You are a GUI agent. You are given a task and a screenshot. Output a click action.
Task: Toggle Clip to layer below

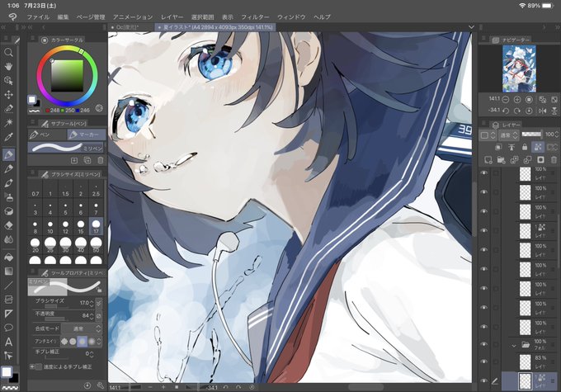pyautogui.click(x=498, y=147)
